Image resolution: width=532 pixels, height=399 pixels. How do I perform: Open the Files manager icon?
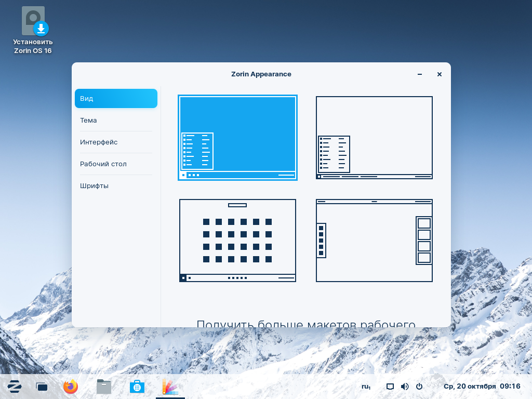[x=104, y=387]
